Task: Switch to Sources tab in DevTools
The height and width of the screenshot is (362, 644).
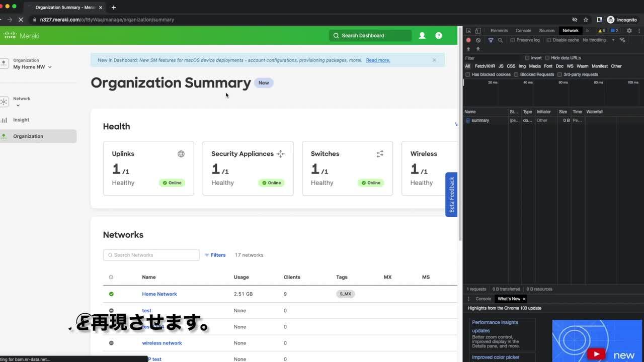Action: [547, 31]
